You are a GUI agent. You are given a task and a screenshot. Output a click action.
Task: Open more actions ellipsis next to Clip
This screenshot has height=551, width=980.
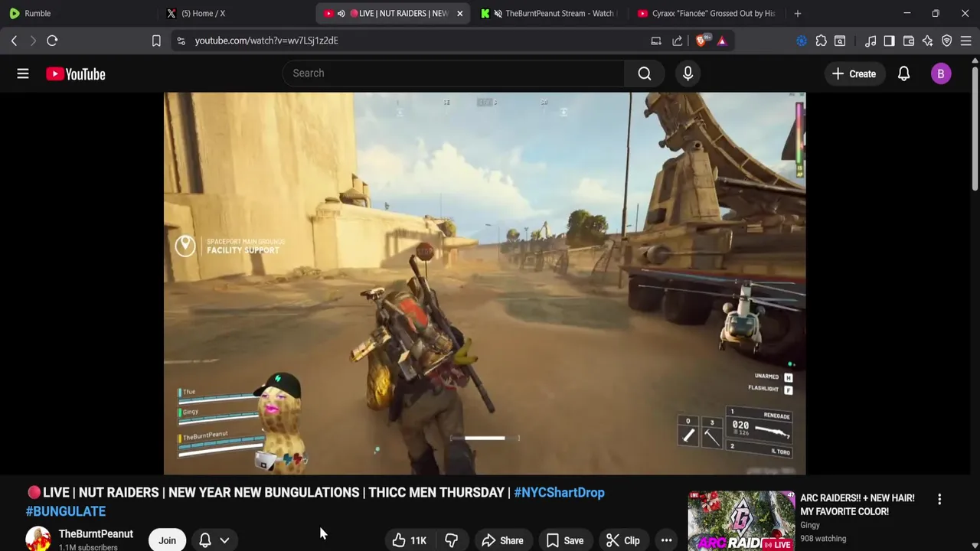pos(666,540)
